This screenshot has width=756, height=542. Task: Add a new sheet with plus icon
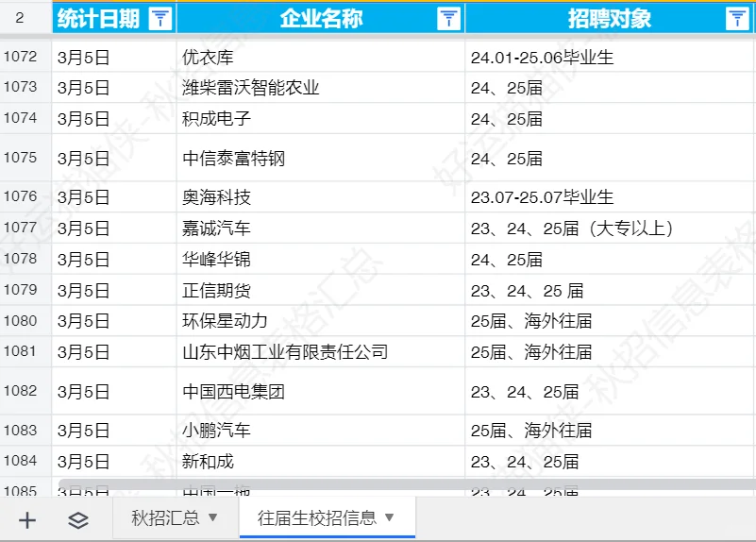(x=27, y=520)
